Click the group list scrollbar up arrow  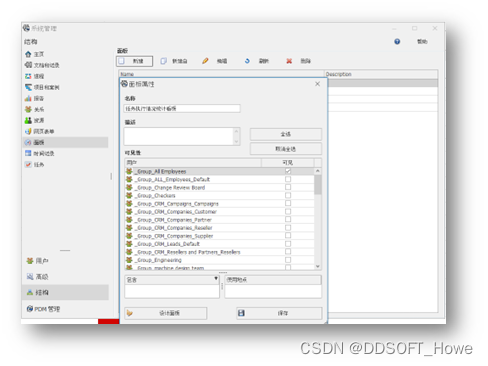coord(318,171)
